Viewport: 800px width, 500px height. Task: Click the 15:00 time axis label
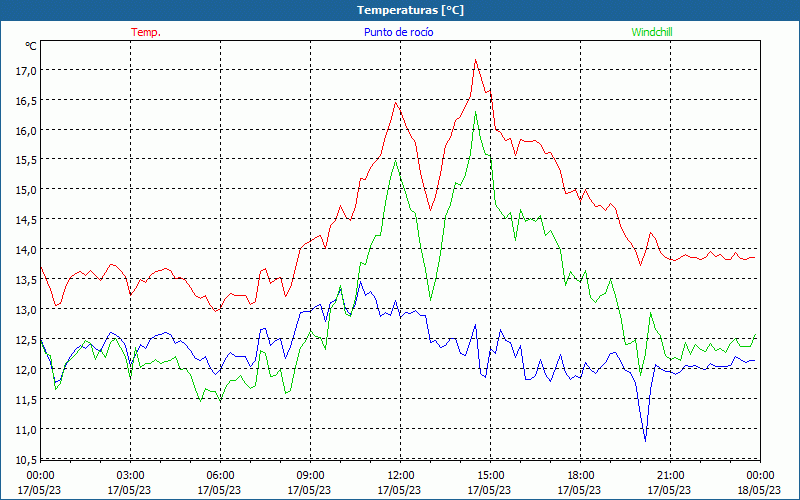(490, 475)
